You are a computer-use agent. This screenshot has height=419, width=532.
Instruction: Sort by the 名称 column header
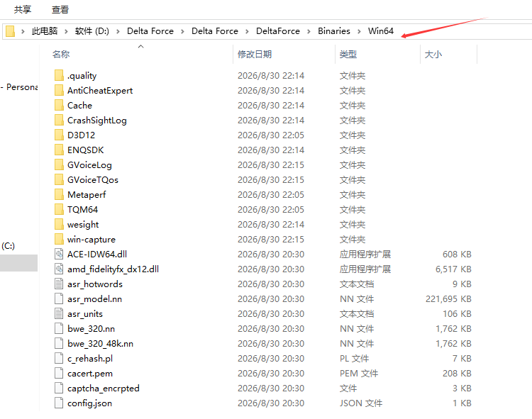click(x=61, y=55)
